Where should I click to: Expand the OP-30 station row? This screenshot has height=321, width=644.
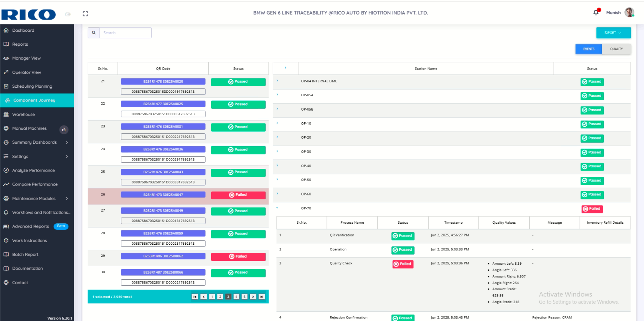277,151
